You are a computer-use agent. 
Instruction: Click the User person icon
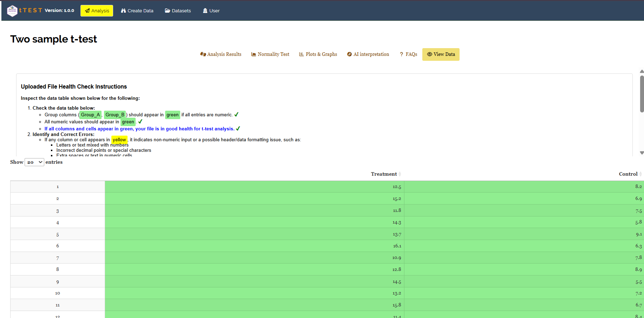(x=205, y=11)
